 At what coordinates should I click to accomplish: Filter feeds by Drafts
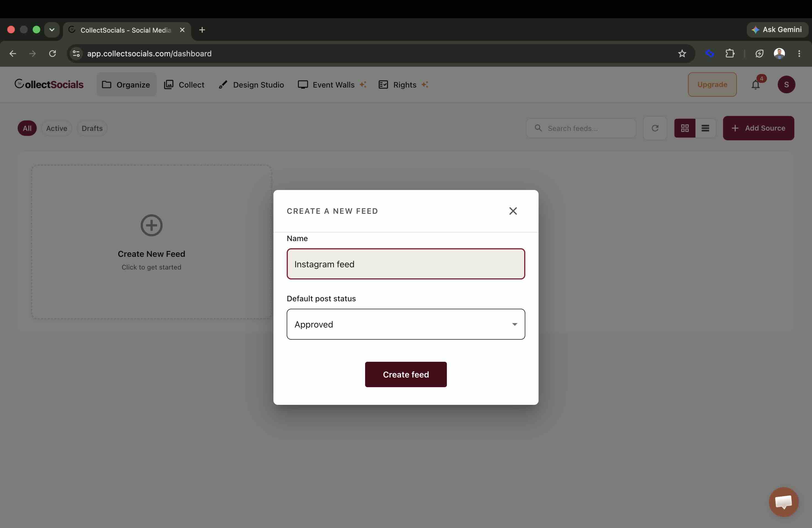92,128
